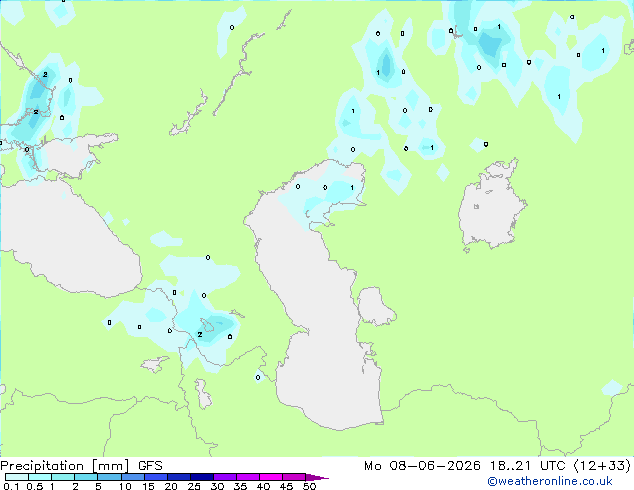Image resolution: width=634 pixels, height=490 pixels.
Task: Select legend swatch between 5 and 10
Action: (109, 477)
